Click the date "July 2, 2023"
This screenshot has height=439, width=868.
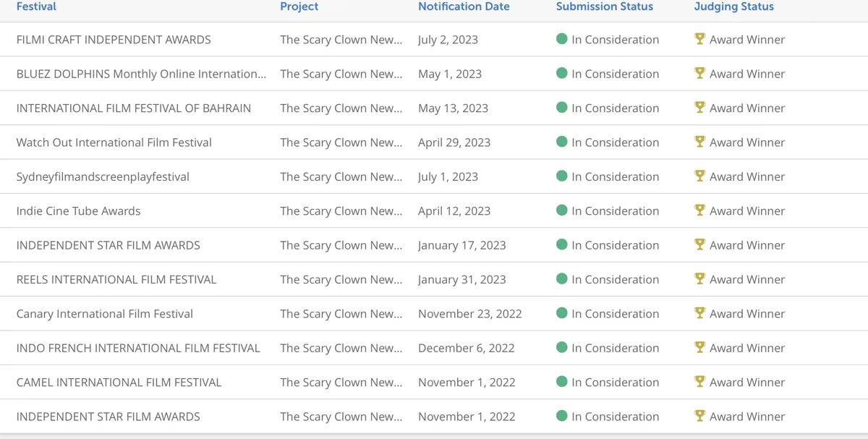(x=448, y=40)
